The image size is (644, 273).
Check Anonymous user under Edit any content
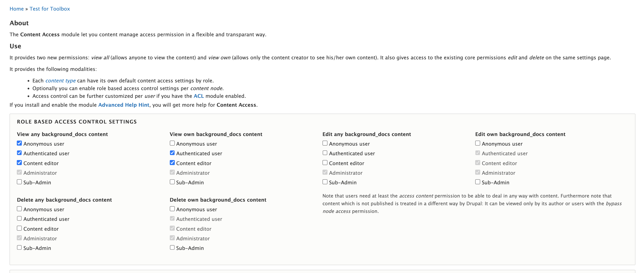pyautogui.click(x=325, y=143)
